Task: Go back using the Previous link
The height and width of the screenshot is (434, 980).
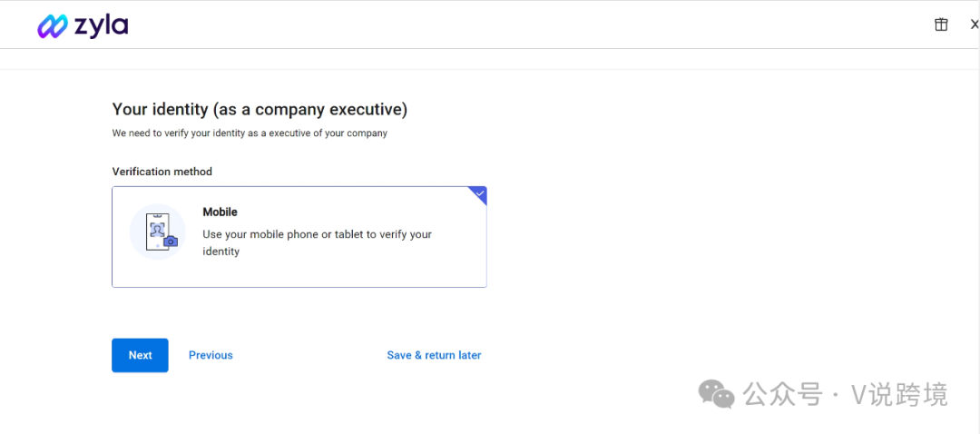Action: click(x=211, y=355)
